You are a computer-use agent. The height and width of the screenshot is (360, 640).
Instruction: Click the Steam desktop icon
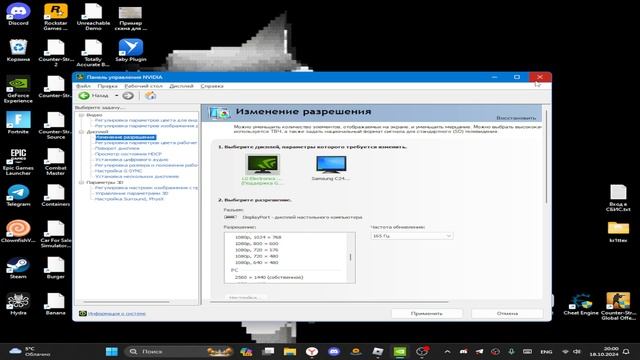pyautogui.click(x=18, y=268)
